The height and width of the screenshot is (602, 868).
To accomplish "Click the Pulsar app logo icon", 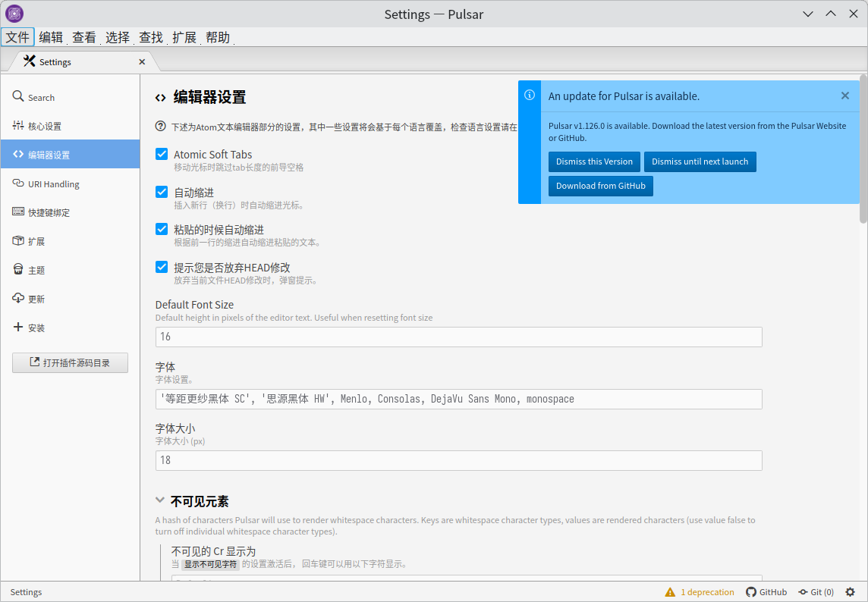I will 14,14.
